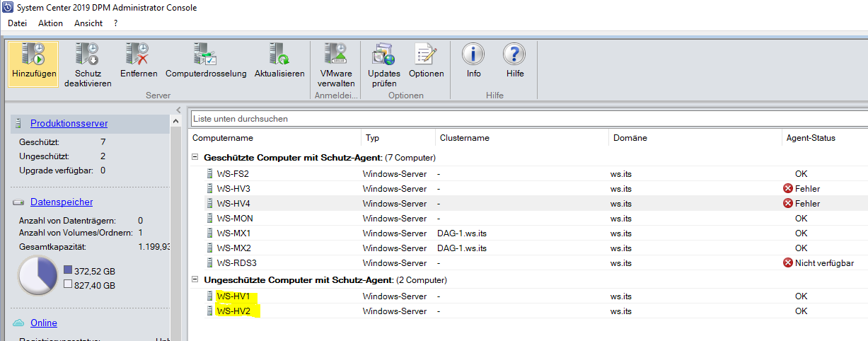Click the Online cloud icon
Viewport: 868px width, 341px height.
19,323
